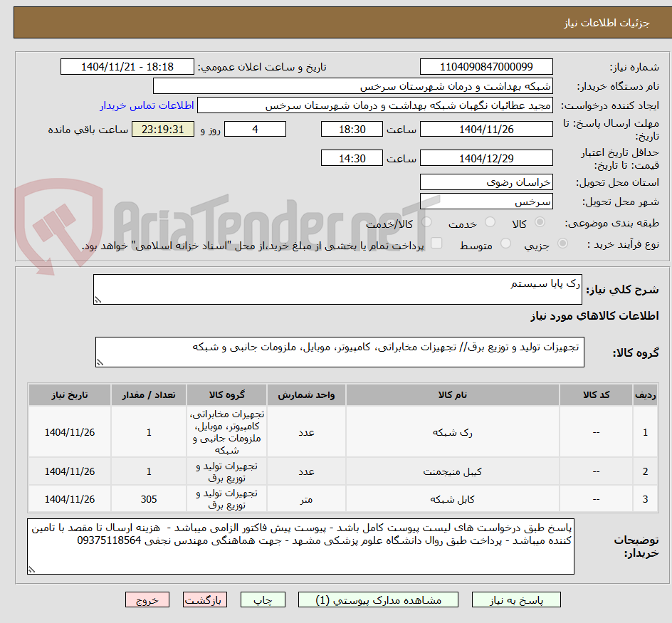This screenshot has width=672, height=623.
Task: Select the رک شبکه item cell
Action: coord(453,432)
